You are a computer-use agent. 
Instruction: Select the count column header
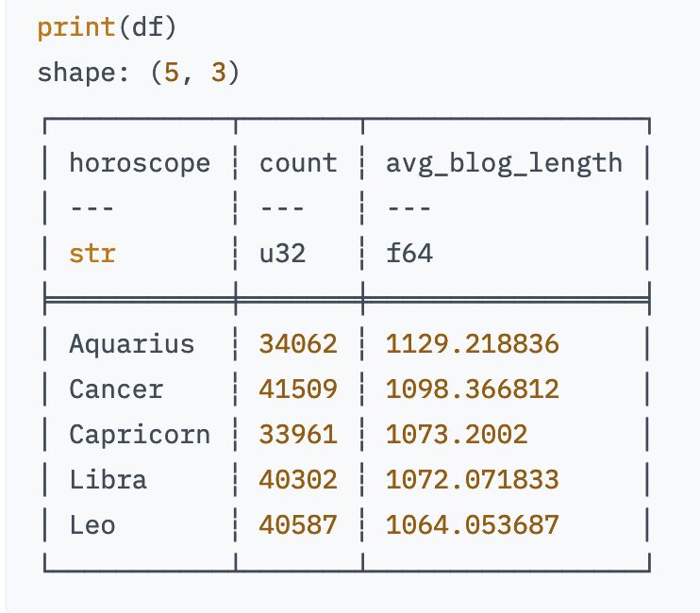pos(297,163)
